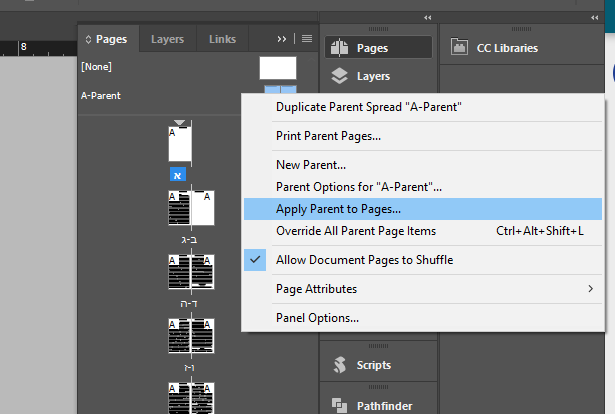Select the [None] parent thumbnail
Image resolution: width=615 pixels, height=414 pixels.
pyautogui.click(x=277, y=67)
